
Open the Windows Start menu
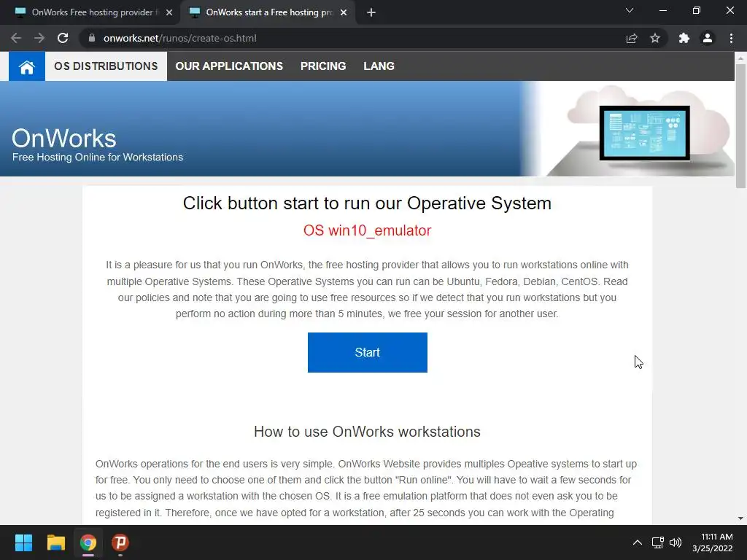point(23,542)
